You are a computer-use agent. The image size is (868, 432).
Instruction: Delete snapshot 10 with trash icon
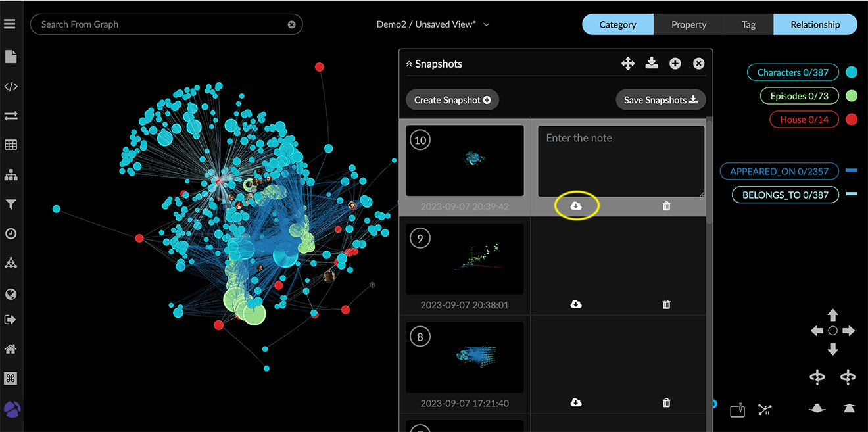[x=666, y=206]
